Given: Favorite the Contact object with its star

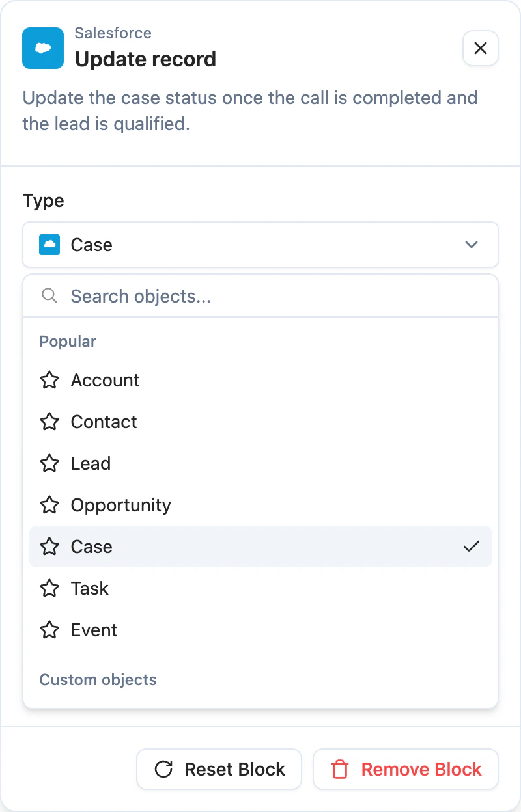Looking at the screenshot, I should point(49,422).
